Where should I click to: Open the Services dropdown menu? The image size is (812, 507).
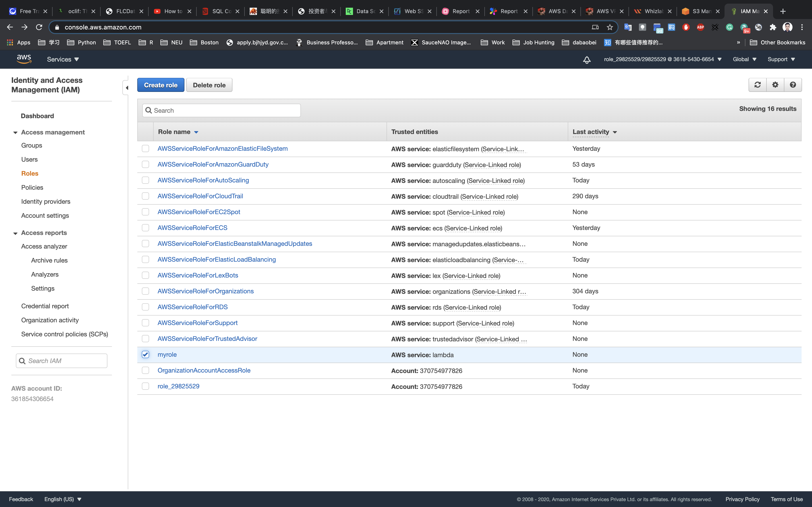(63, 59)
